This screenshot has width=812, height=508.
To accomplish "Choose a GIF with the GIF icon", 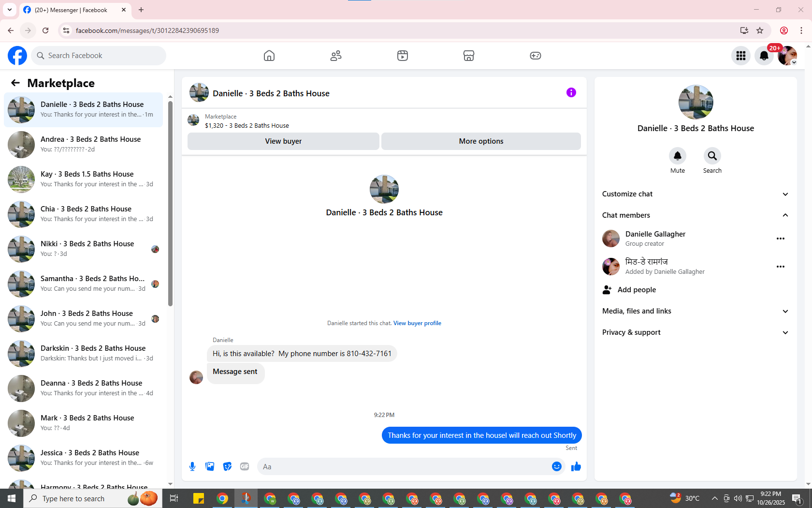I will click(245, 466).
